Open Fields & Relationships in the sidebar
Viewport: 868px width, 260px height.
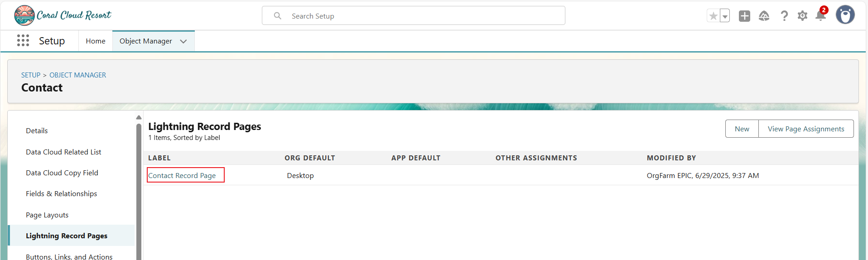click(x=62, y=194)
